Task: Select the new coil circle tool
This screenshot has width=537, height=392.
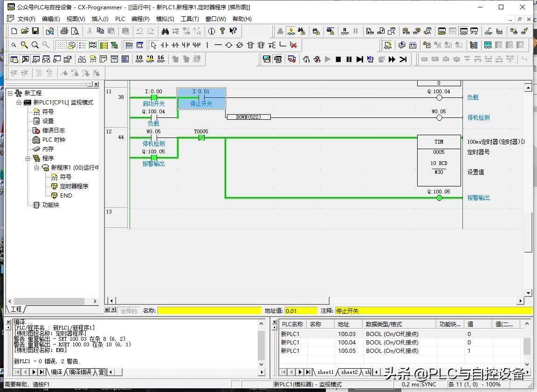Action: coord(229,45)
